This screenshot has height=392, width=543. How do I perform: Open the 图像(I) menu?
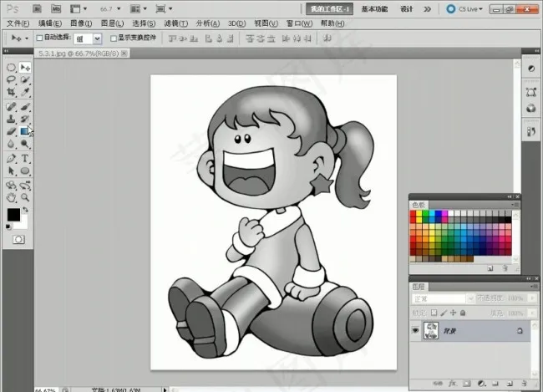click(81, 23)
